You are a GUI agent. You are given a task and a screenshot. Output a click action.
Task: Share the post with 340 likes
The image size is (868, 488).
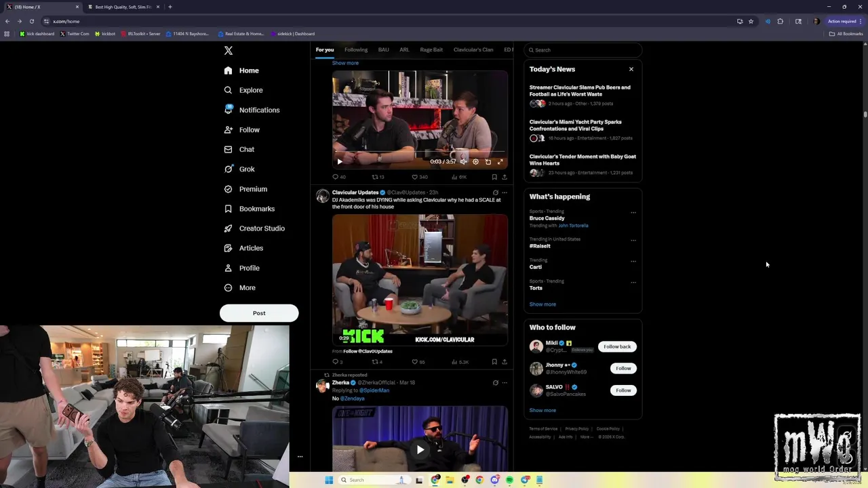505,177
